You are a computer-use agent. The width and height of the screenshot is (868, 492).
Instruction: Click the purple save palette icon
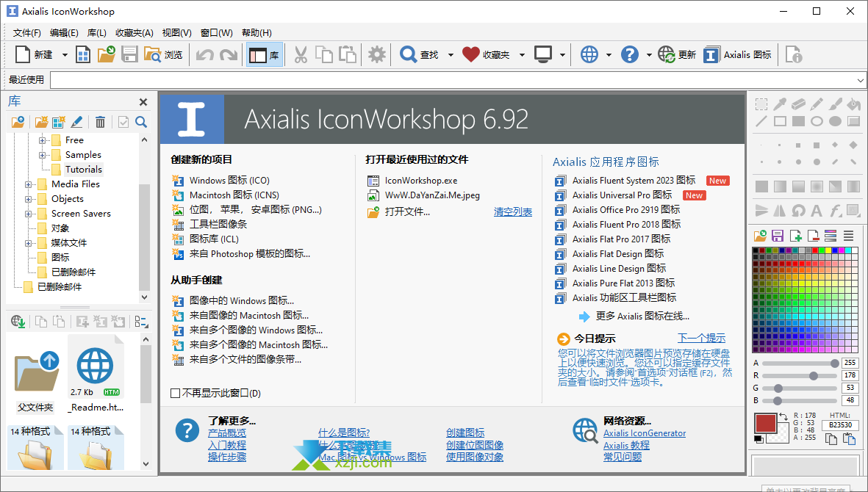click(778, 236)
